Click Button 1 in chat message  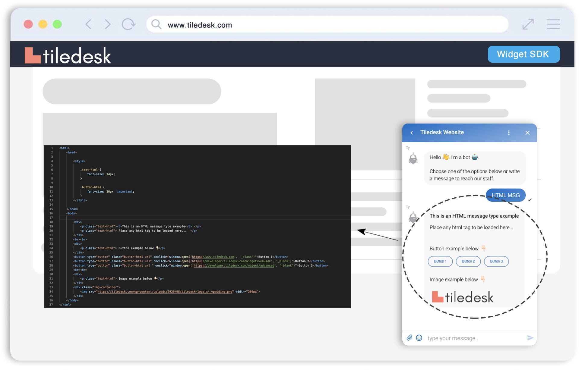click(x=440, y=261)
